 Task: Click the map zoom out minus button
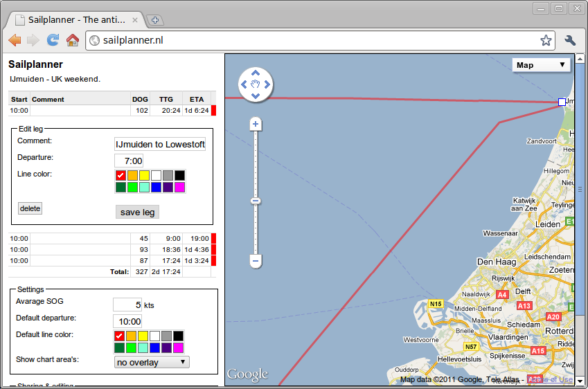[x=256, y=262]
